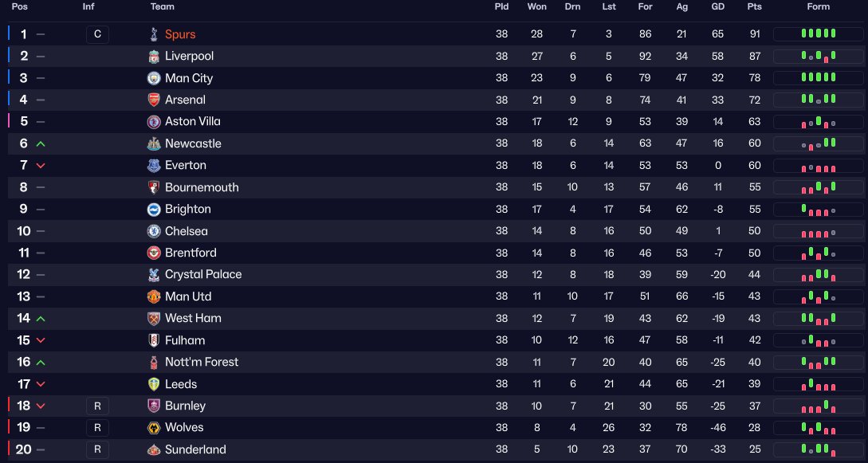Open the Aston Villa team link

[x=193, y=122]
